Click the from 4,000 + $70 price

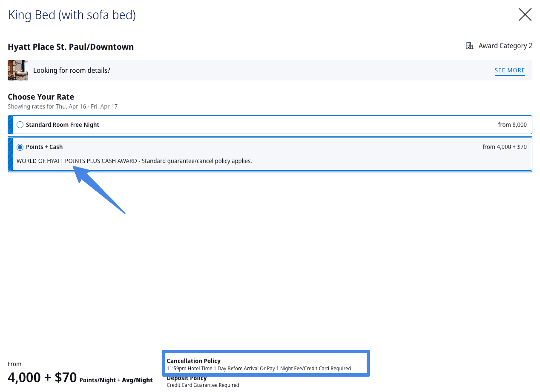click(x=505, y=147)
